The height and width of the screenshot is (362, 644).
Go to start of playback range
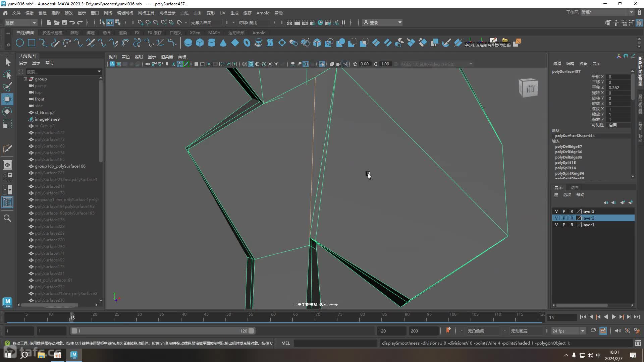pyautogui.click(x=583, y=317)
